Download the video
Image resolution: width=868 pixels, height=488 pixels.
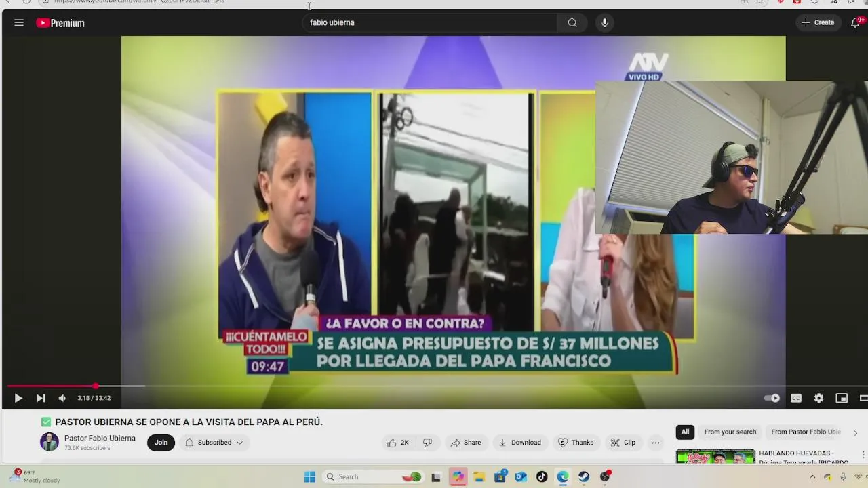520,443
